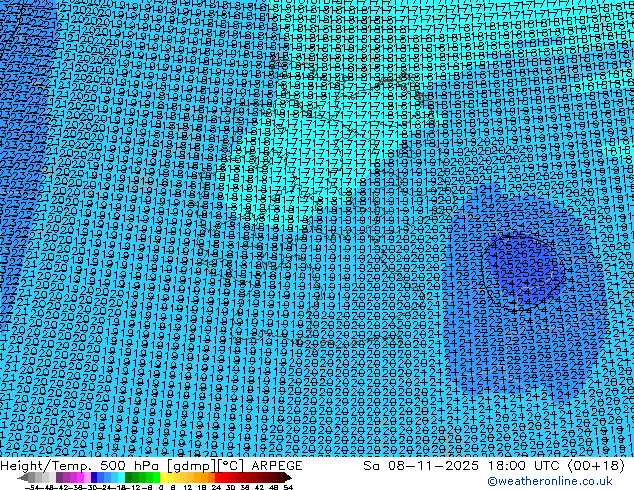Click the cyan -18 legend swatch
Image resolution: width=634 pixels, height=490 pixels.
click(121, 477)
